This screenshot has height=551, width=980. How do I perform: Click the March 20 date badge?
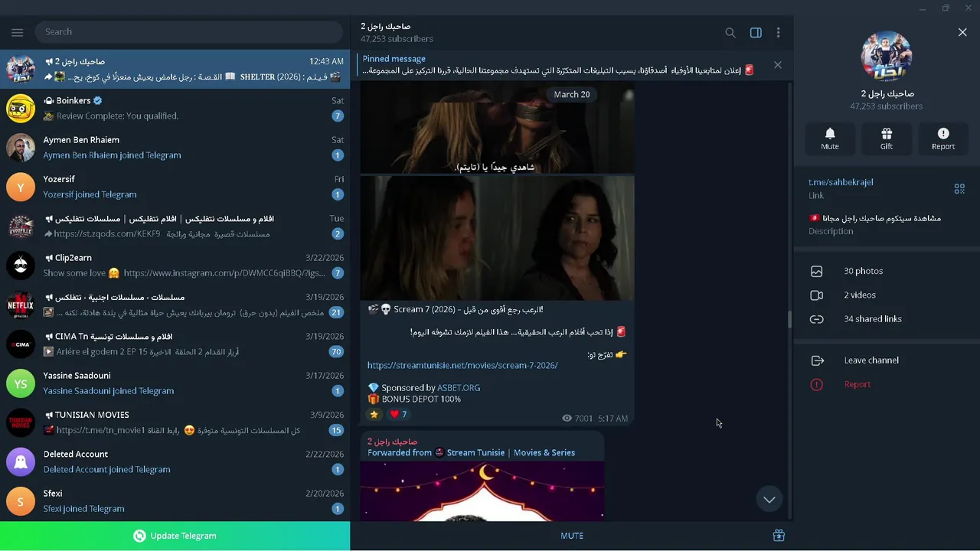[x=571, y=94]
